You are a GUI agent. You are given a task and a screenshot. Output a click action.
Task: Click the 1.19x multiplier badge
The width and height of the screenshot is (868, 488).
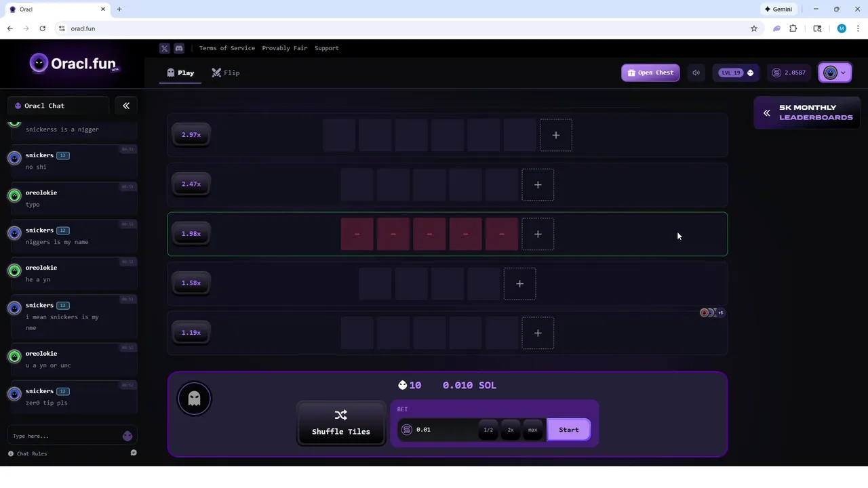[191, 333]
